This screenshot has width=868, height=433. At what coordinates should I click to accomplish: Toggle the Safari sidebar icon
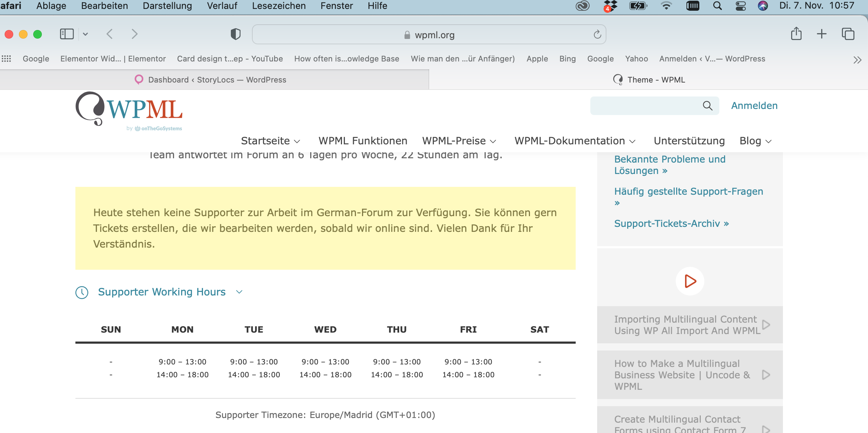(67, 34)
